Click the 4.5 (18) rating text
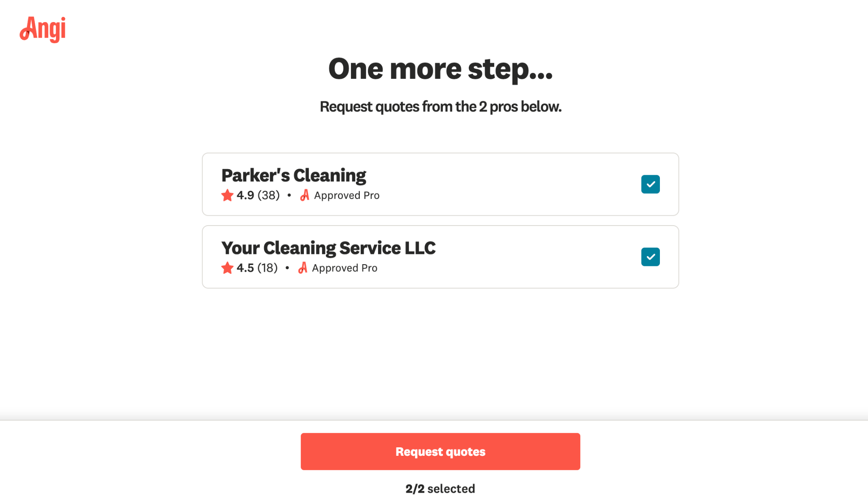Viewport: 868px width, 502px height. click(x=257, y=268)
